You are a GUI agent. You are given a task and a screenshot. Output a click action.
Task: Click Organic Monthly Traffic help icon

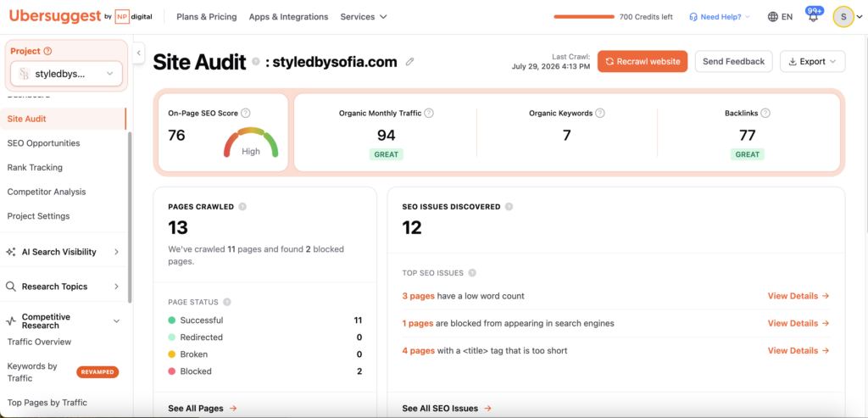click(428, 113)
